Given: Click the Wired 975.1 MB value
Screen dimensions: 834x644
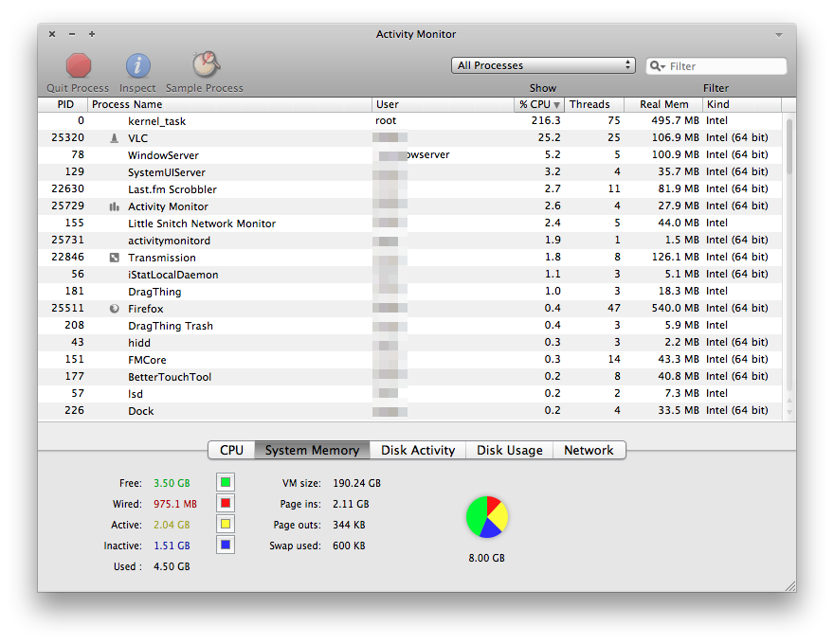Looking at the screenshot, I should click(175, 504).
